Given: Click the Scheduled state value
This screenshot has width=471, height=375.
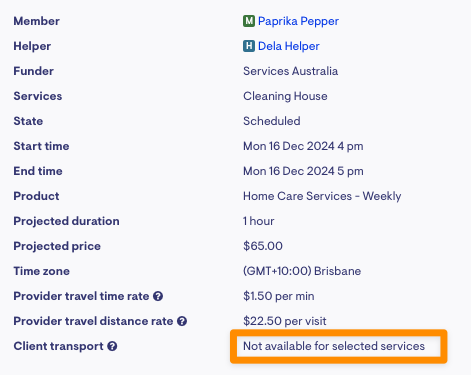Looking at the screenshot, I should (x=272, y=121).
